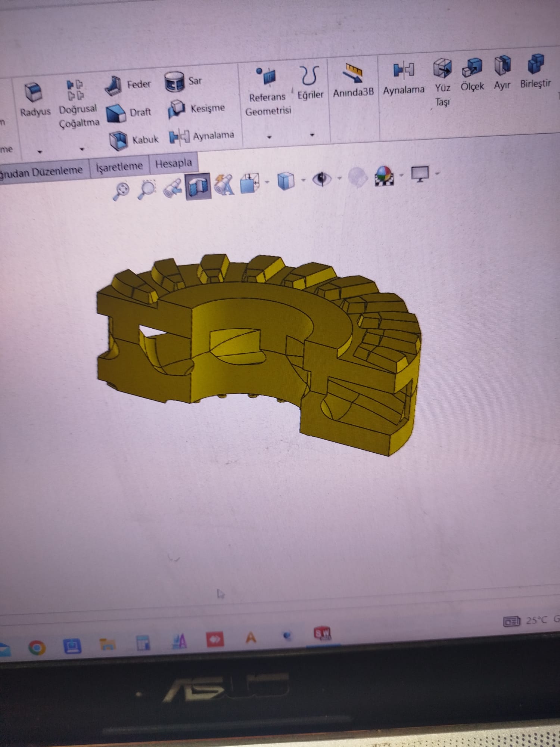Expand the Doğrusal Çoğaltma dropdown arrow
The width and height of the screenshot is (560, 747).
coord(82,149)
